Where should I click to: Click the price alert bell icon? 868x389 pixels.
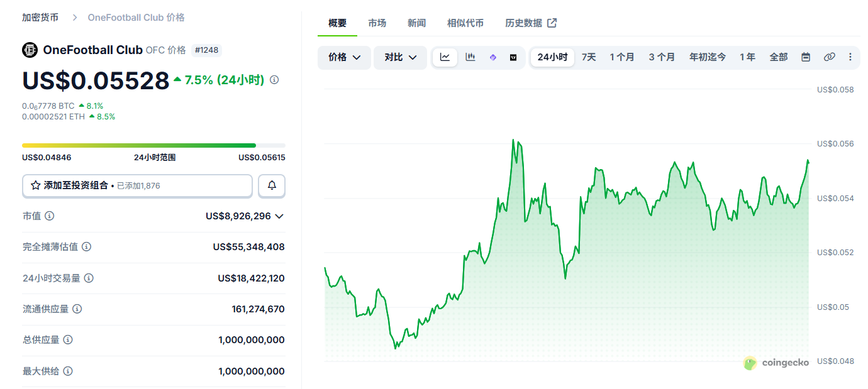[272, 185]
